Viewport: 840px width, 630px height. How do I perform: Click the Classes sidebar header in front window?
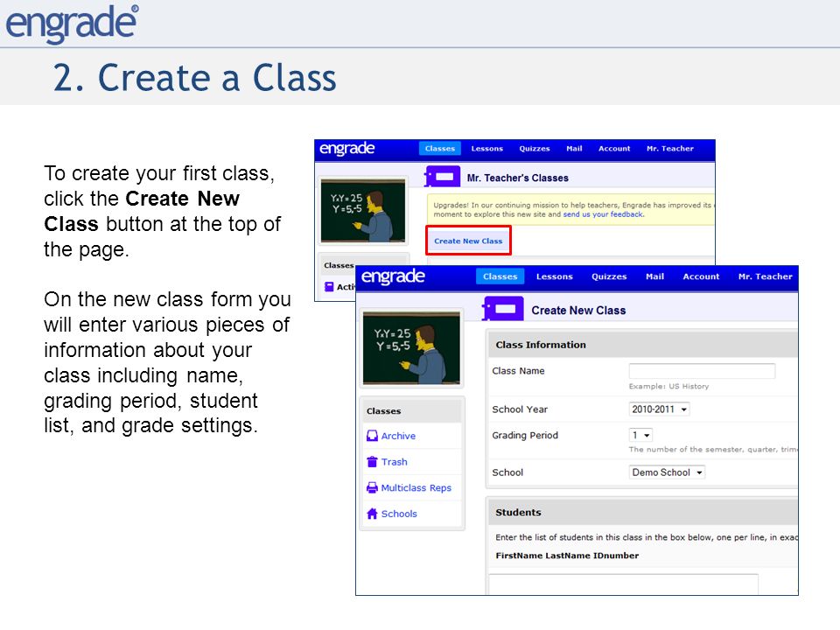coord(411,411)
